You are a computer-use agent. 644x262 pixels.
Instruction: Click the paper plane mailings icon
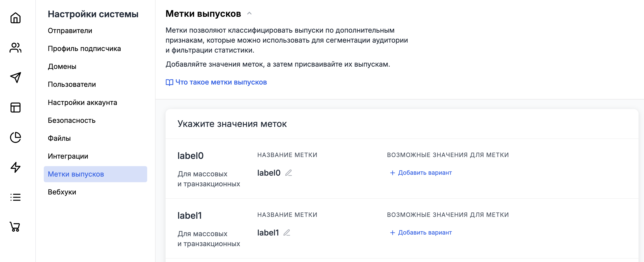pos(15,78)
